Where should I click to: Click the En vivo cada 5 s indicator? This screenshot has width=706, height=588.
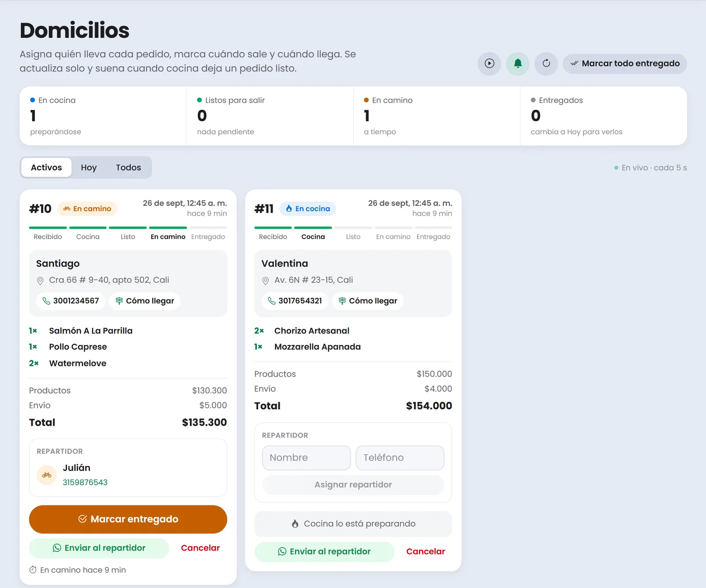650,168
